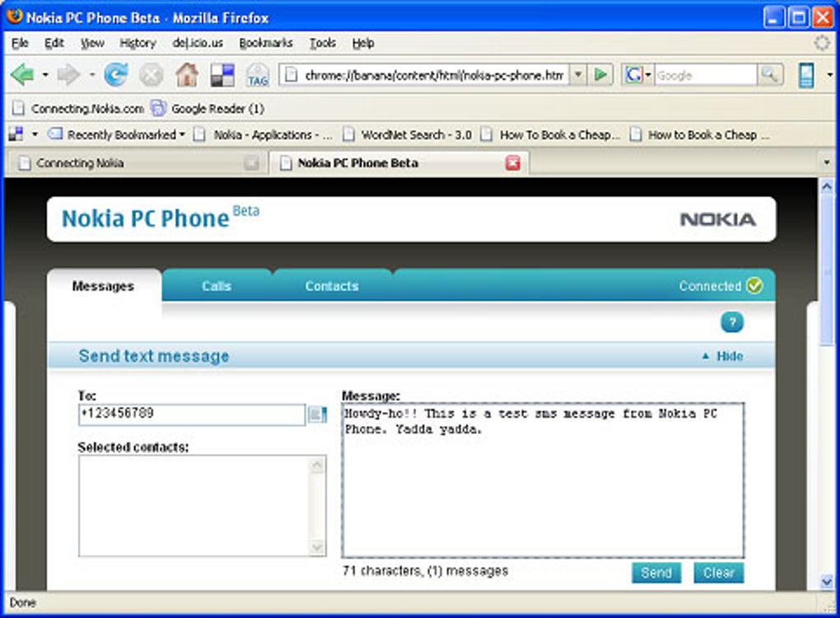The width and height of the screenshot is (840, 618).
Task: Switch to the Calls tab
Action: (x=217, y=286)
